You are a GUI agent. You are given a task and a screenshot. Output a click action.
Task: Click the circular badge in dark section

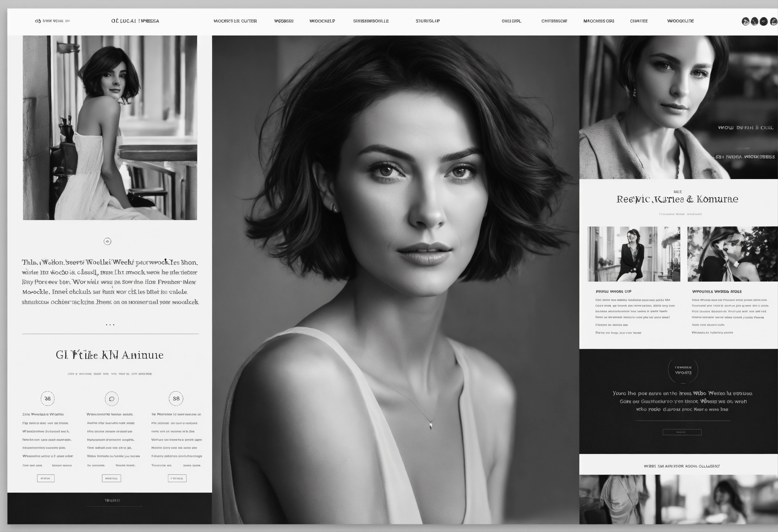coord(683,371)
